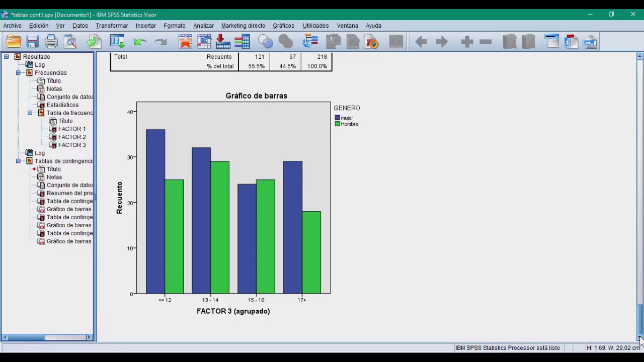Select the Resultado root item

click(36, 57)
